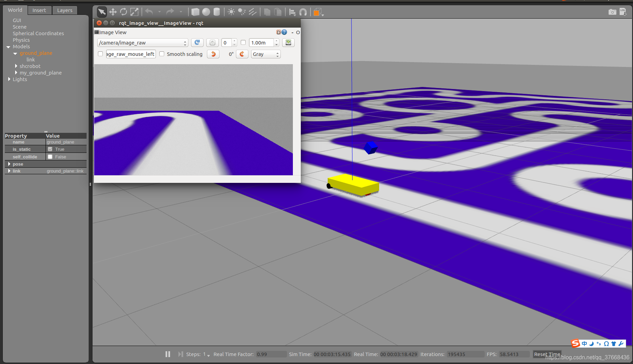Collapse the Models tree node

click(x=8, y=47)
